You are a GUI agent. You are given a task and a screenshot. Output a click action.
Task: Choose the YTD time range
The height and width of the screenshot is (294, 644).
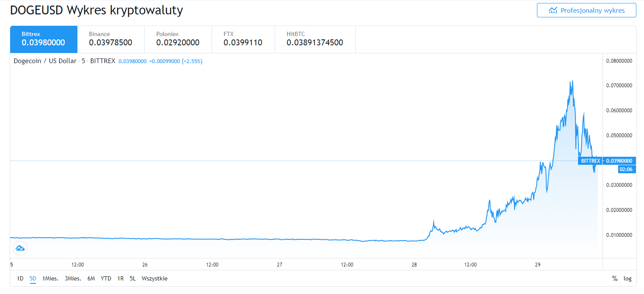coord(106,278)
